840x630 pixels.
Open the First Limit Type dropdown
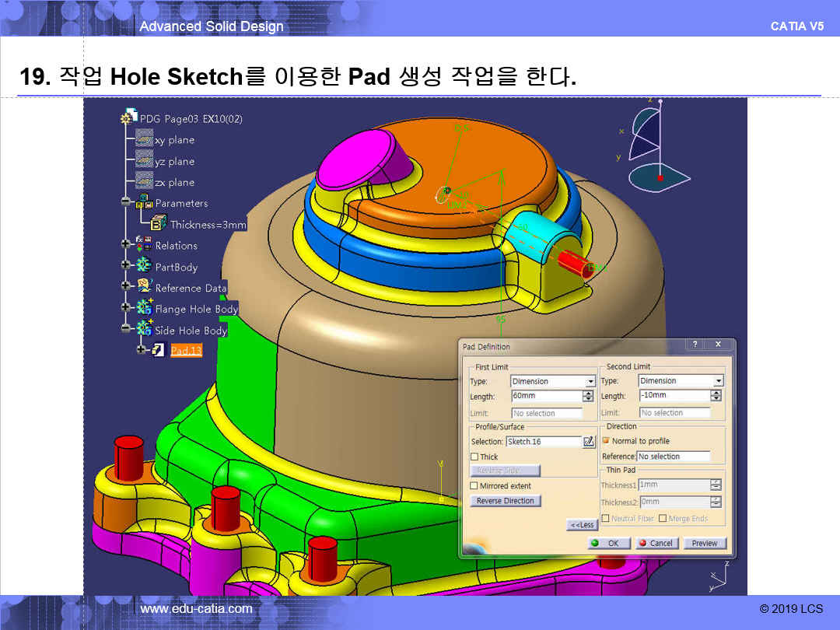[x=590, y=382]
